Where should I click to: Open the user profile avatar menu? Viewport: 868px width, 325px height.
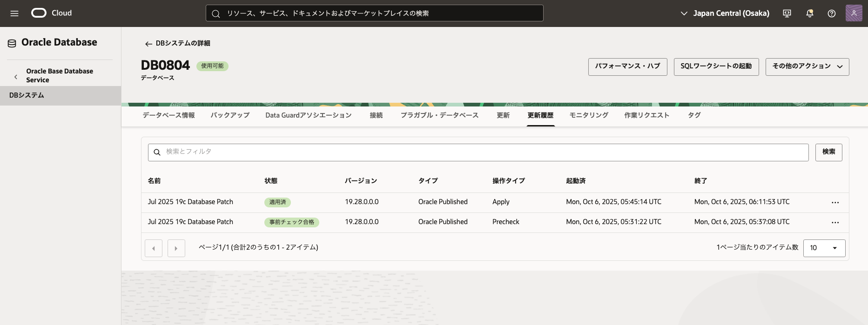pyautogui.click(x=854, y=13)
